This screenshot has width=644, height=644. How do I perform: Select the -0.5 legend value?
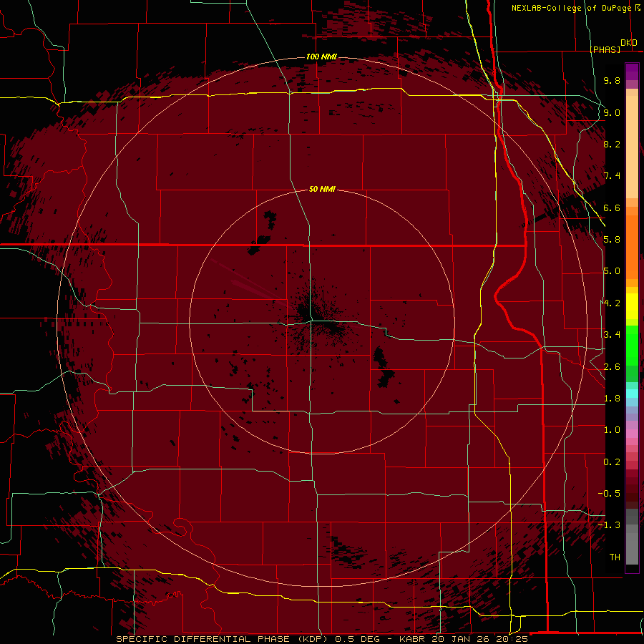click(x=609, y=494)
